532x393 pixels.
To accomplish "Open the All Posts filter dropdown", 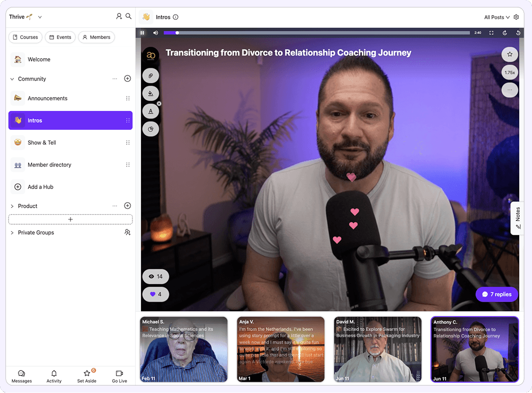I will pyautogui.click(x=497, y=17).
